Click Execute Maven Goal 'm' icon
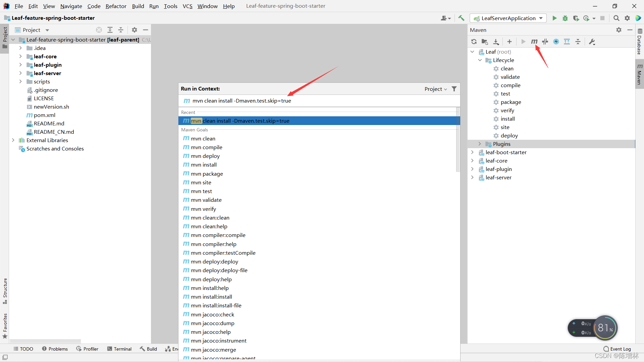Screen dimensions: 644x362 coord(534,42)
